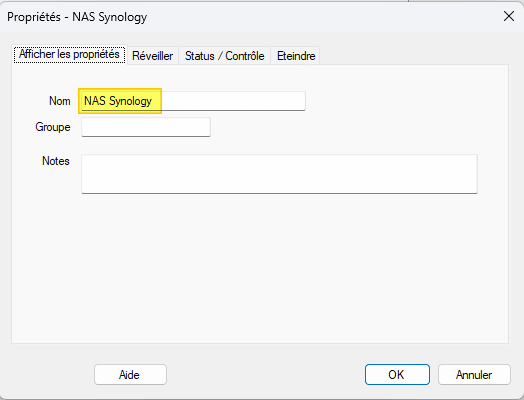524x400 pixels.
Task: Open help with the Aide button
Action: pyautogui.click(x=130, y=375)
